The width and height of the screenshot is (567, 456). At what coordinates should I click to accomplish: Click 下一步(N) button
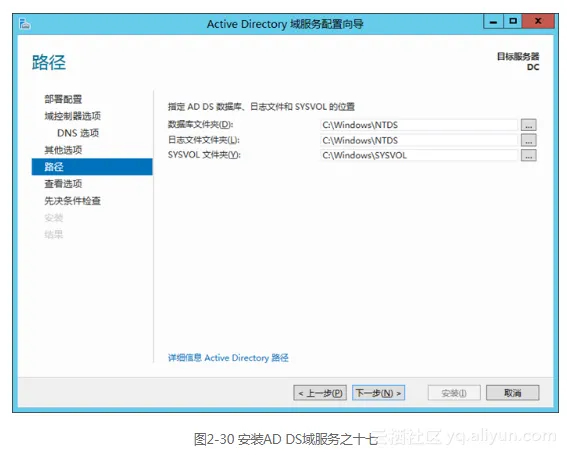coord(379,393)
